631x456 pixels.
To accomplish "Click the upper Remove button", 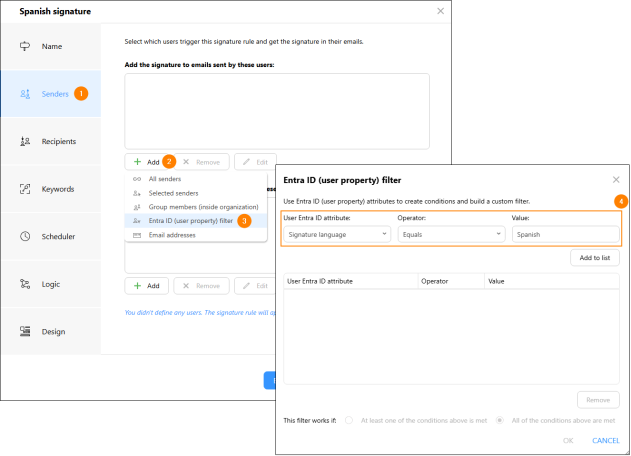I will pos(202,162).
